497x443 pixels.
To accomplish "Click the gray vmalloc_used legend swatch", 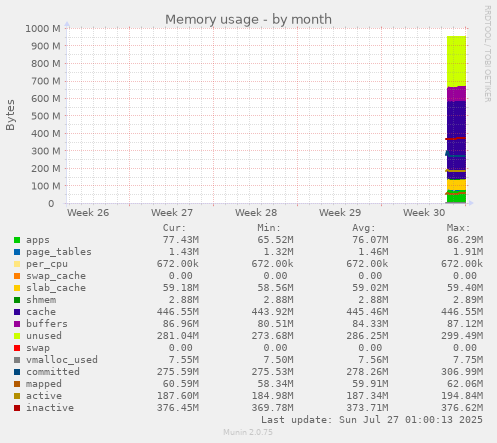I will pos(17,360).
